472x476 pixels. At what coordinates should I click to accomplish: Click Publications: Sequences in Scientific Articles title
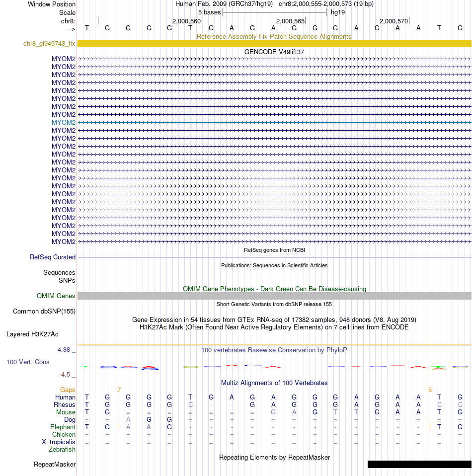274,265
